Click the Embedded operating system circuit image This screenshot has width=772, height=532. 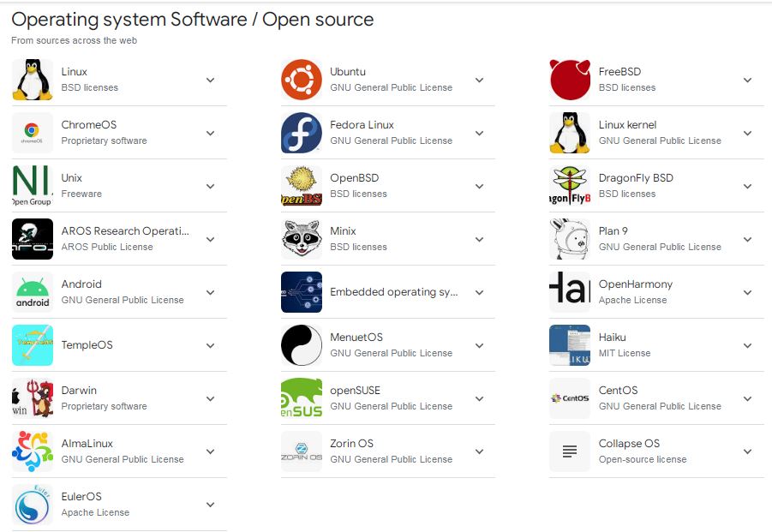tap(302, 292)
